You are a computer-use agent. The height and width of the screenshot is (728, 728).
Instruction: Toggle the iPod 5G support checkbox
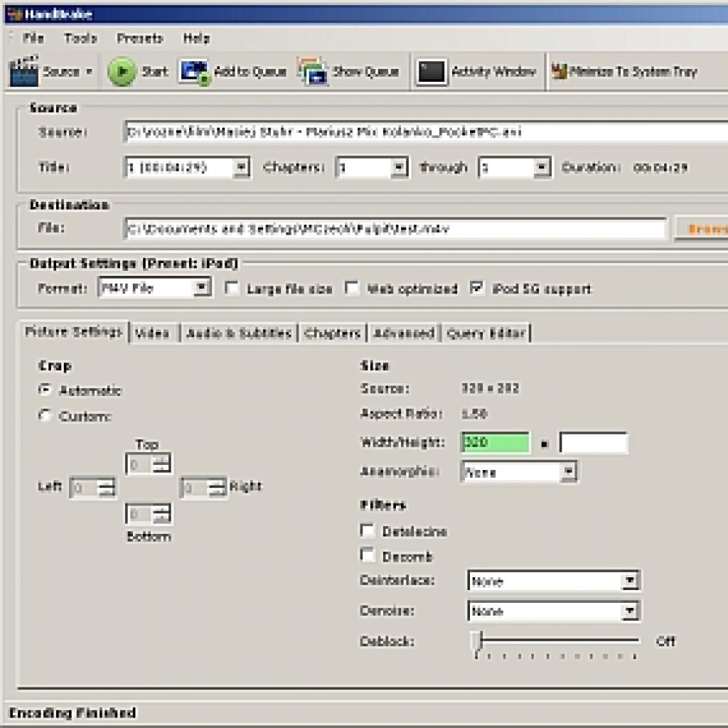click(477, 289)
